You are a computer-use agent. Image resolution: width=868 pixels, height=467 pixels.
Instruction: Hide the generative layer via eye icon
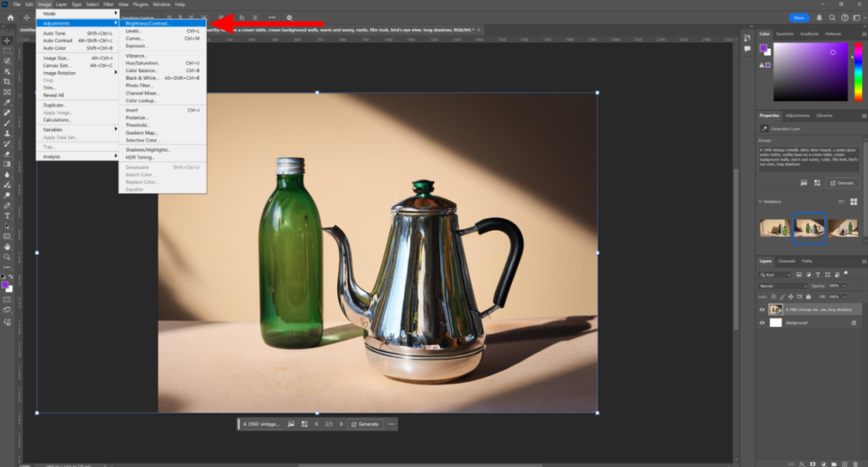tap(762, 310)
